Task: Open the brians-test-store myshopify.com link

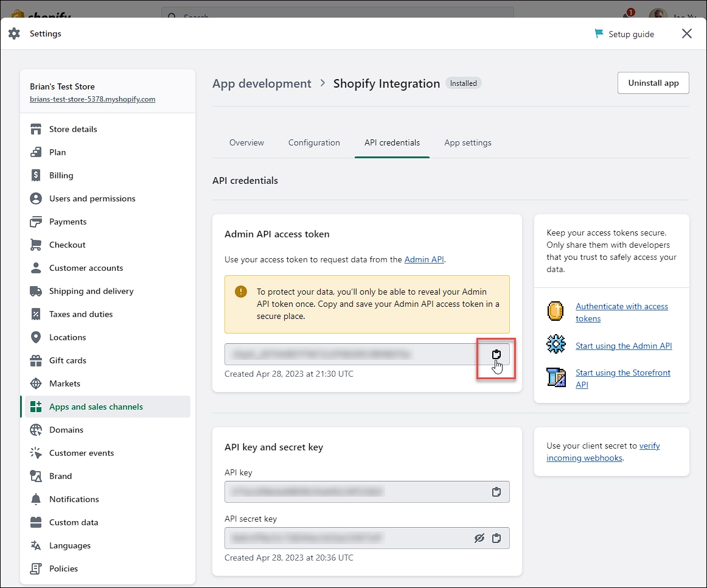Action: pos(92,99)
